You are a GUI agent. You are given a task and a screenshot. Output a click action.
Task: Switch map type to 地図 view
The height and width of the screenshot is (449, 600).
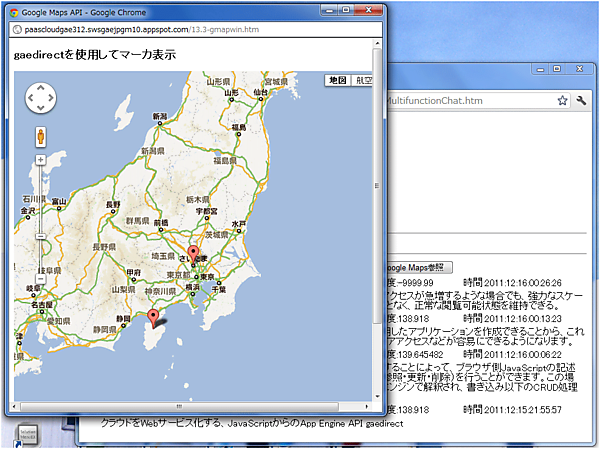click(x=337, y=81)
